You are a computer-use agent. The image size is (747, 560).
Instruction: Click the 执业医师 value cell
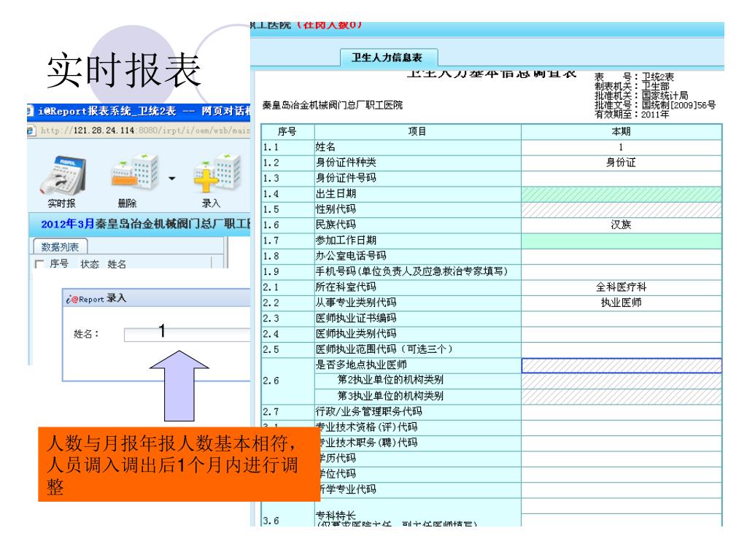pyautogui.click(x=622, y=303)
